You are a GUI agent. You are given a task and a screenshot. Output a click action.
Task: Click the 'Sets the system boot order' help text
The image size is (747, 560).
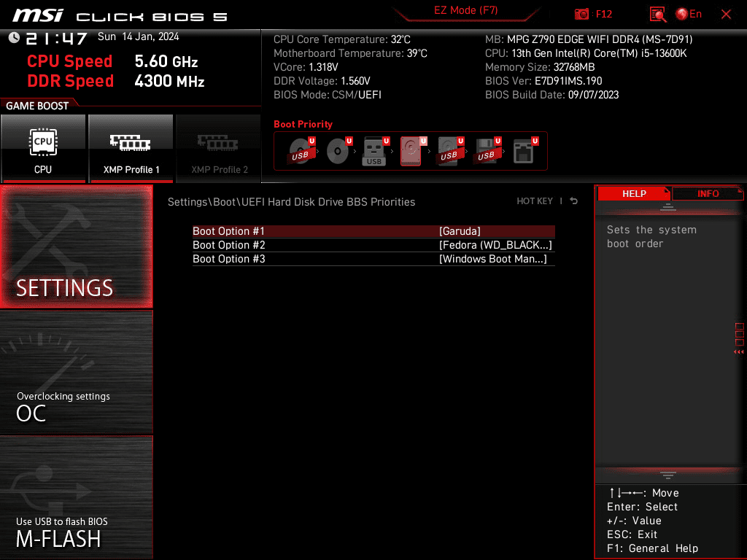(x=651, y=237)
